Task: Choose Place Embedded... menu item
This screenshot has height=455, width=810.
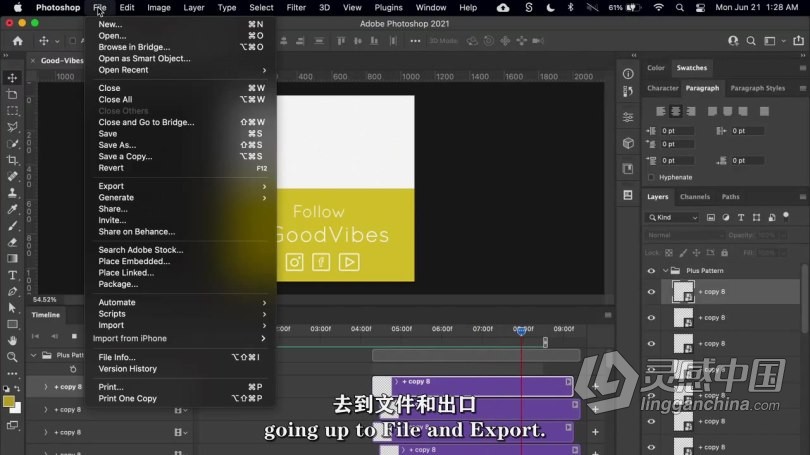Action: (x=134, y=261)
